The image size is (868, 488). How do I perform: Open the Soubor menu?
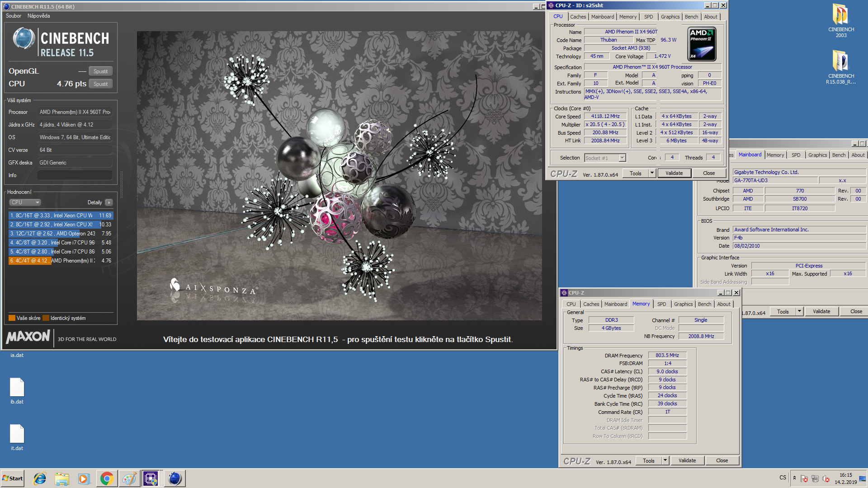pos(14,16)
